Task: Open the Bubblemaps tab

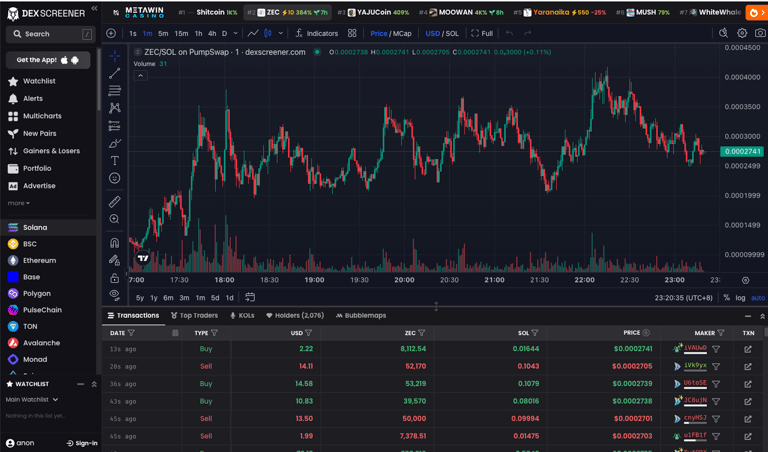Action: 361,316
